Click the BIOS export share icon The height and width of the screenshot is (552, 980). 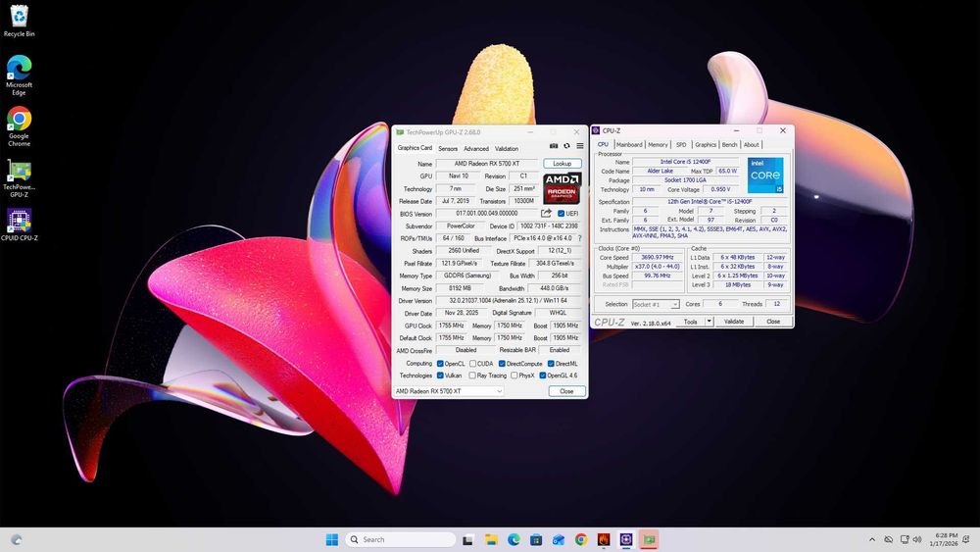pos(547,214)
